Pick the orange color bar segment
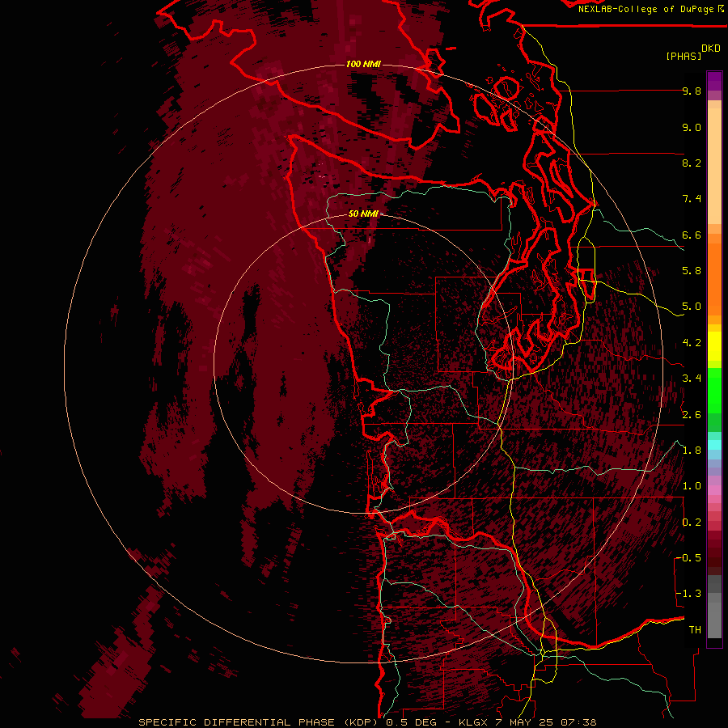Image resolution: width=728 pixels, height=728 pixels. click(x=714, y=280)
